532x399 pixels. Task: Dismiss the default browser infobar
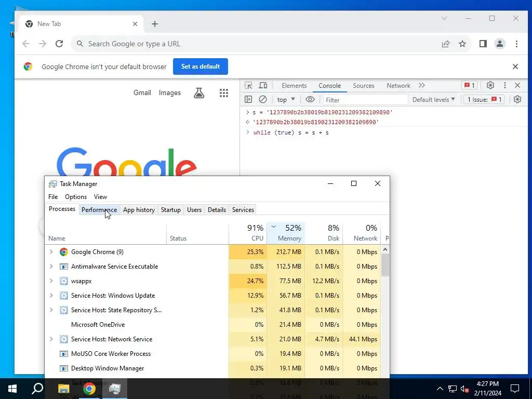515,66
